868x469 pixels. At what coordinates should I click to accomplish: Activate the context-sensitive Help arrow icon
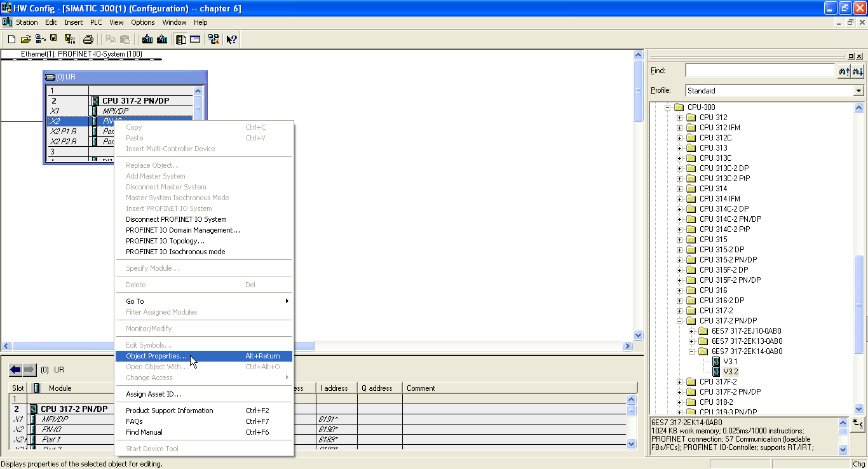click(231, 39)
